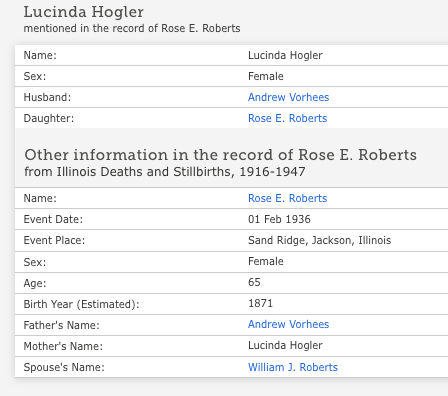Click 'Female' value just above the Age row
The image size is (448, 396).
(266, 261)
